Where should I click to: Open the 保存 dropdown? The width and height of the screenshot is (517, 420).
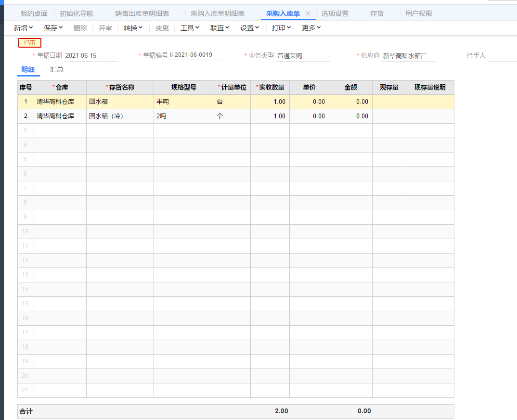coord(53,28)
